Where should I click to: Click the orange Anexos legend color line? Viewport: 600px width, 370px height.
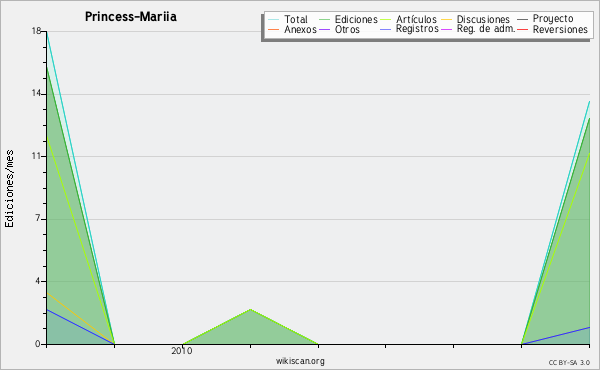[x=274, y=29]
